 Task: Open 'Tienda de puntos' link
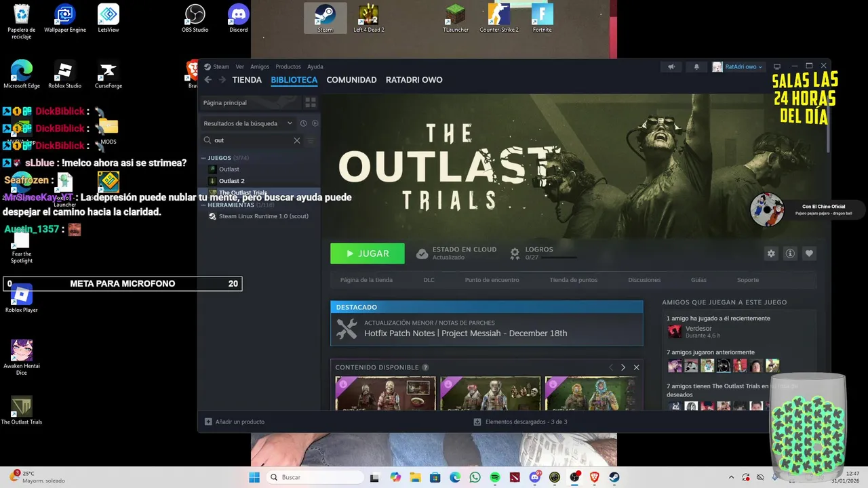pos(573,280)
